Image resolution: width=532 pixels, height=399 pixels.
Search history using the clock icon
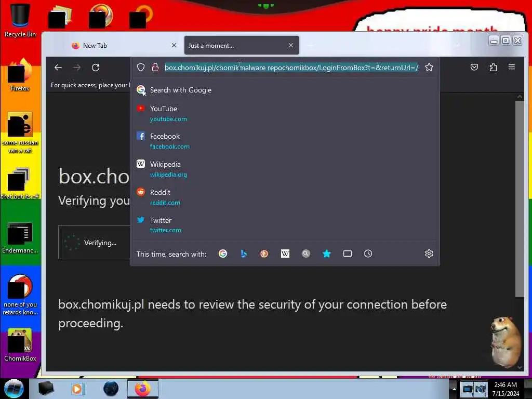pyautogui.click(x=368, y=254)
